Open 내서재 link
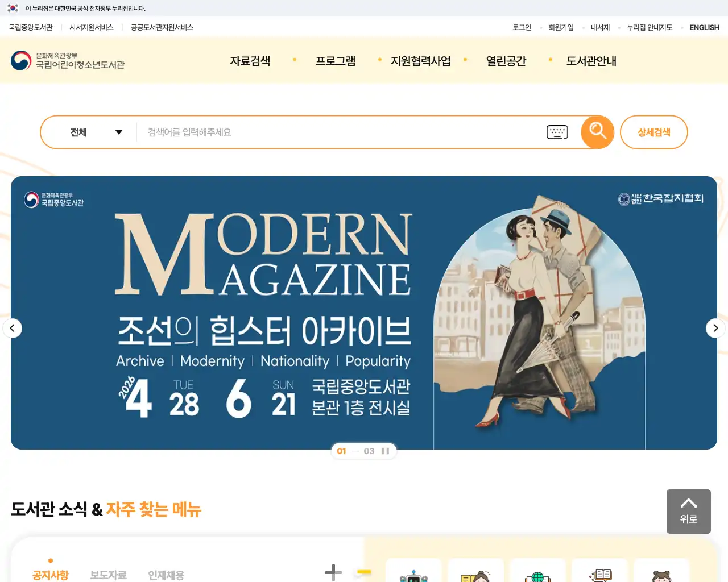The width and height of the screenshot is (728, 582). pyautogui.click(x=600, y=27)
